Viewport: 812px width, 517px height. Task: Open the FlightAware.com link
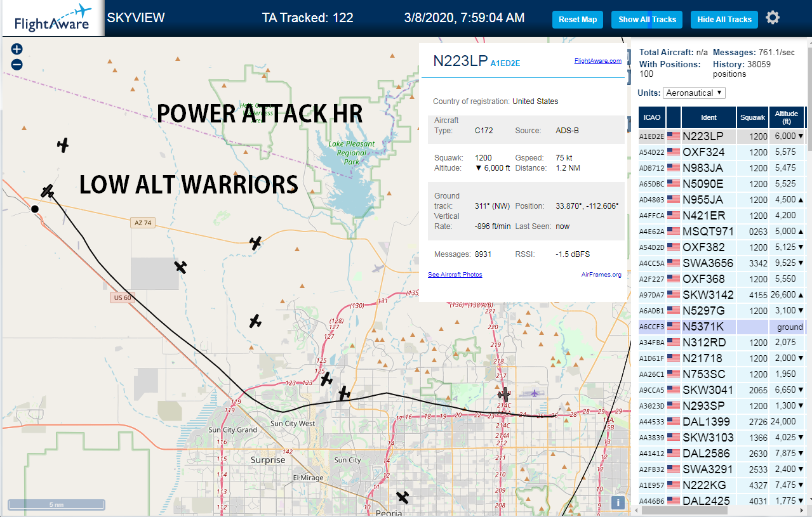click(597, 61)
